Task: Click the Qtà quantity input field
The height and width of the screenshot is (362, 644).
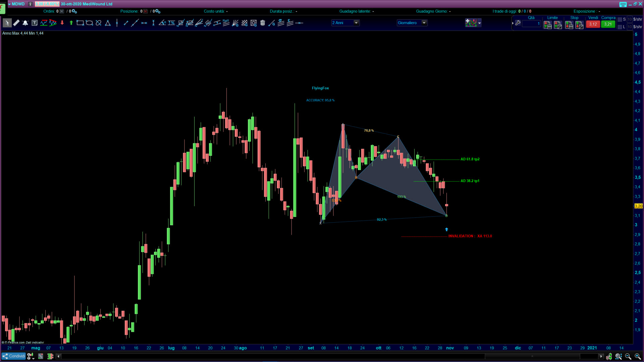Action: click(531, 24)
